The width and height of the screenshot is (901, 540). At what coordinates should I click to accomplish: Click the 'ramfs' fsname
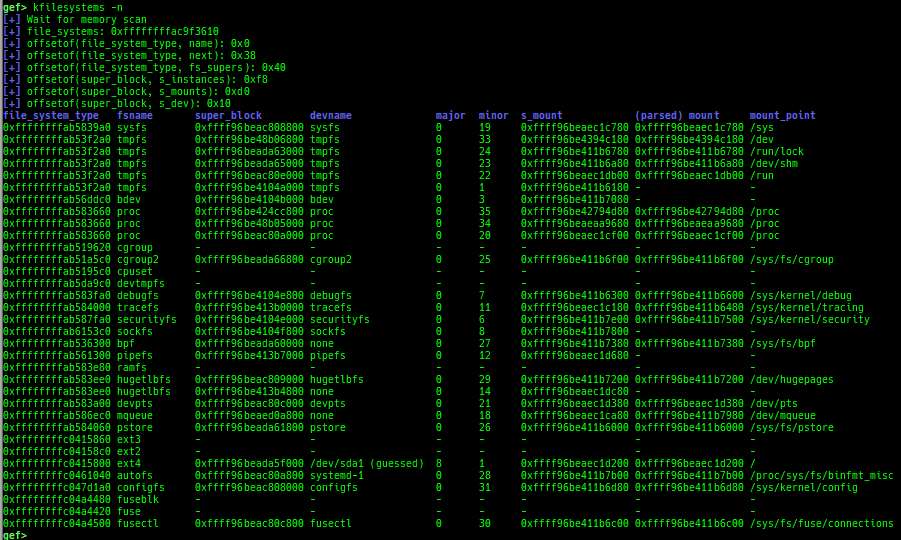(x=132, y=368)
